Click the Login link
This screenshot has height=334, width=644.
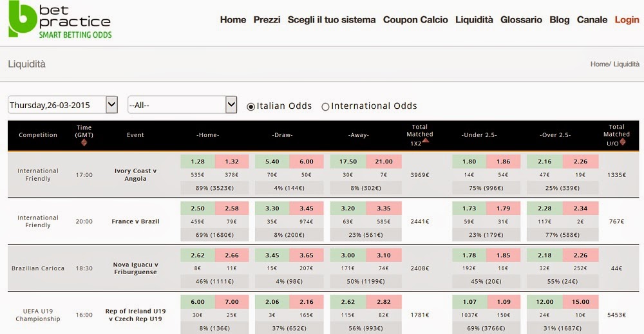pos(627,20)
